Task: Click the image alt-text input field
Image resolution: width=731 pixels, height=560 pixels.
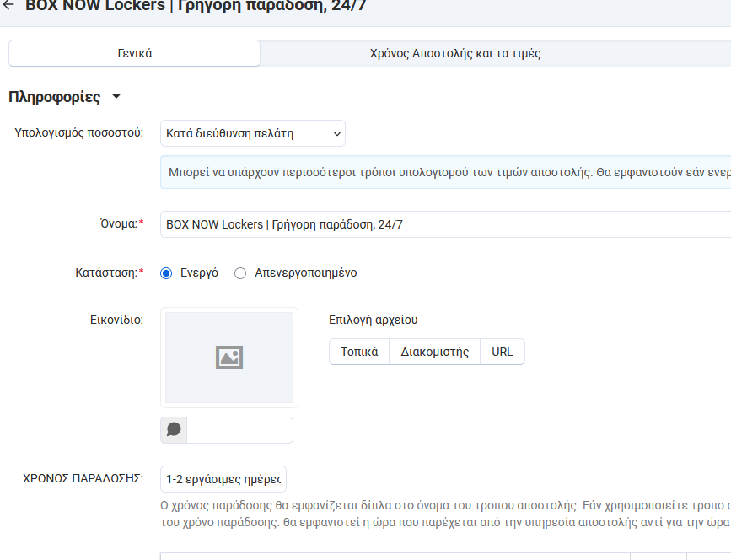Action: [239, 430]
